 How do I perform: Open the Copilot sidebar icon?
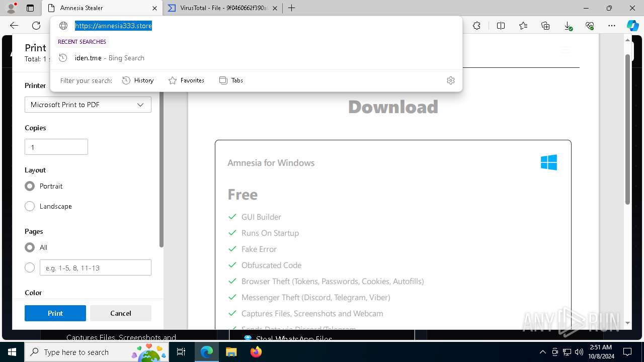[632, 26]
